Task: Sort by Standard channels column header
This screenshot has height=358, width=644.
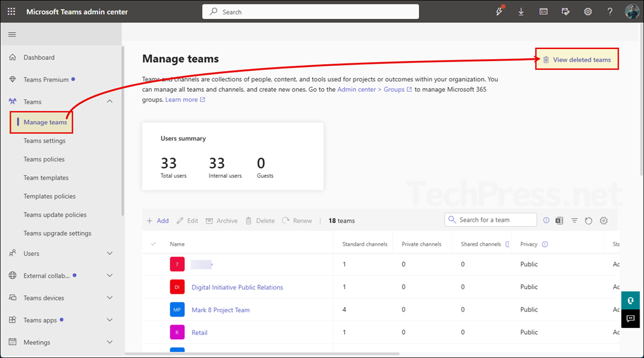Action: 365,244
